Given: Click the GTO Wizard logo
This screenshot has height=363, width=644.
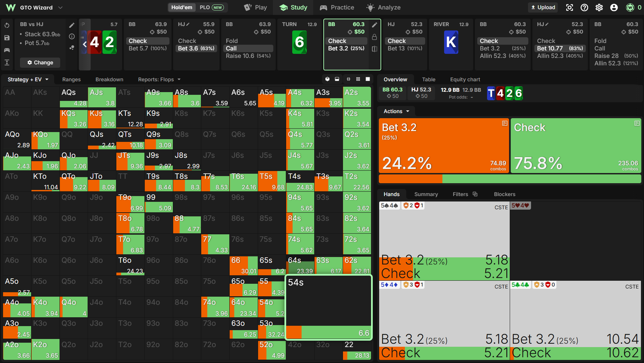Looking at the screenshot, I should pyautogui.click(x=11, y=7).
